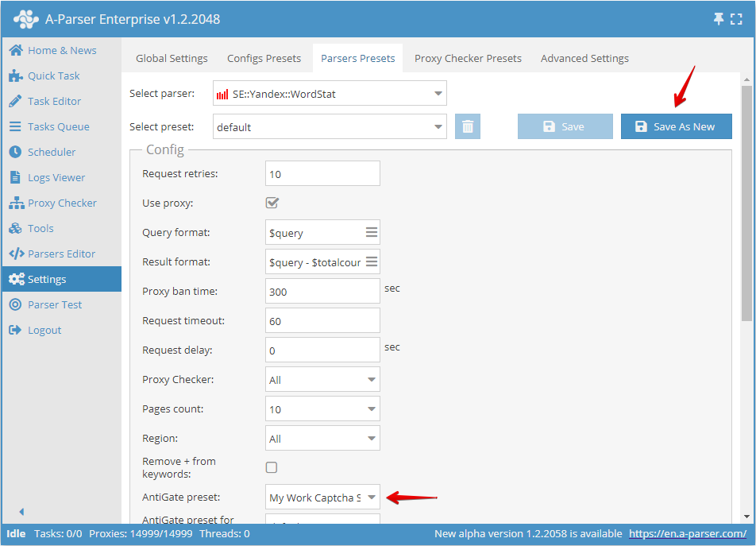Switch to Proxy Checker Presets tab
The image size is (756, 546).
pyautogui.click(x=468, y=58)
